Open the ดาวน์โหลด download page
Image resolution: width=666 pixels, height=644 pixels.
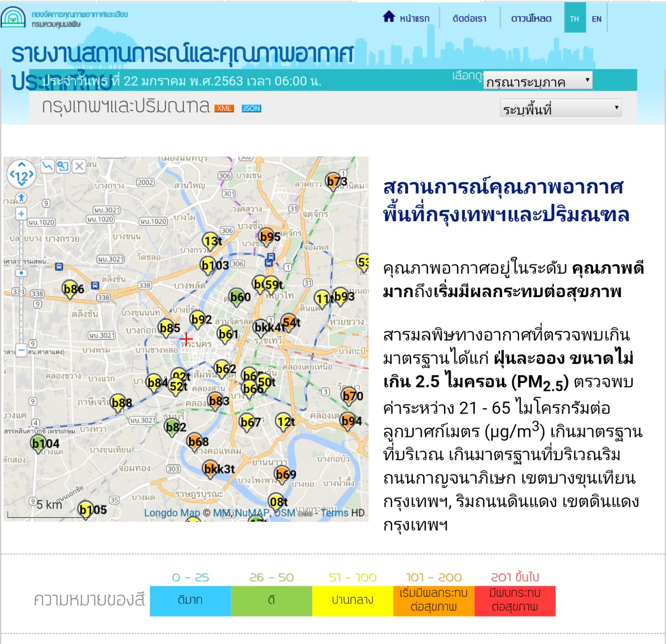pyautogui.click(x=531, y=19)
